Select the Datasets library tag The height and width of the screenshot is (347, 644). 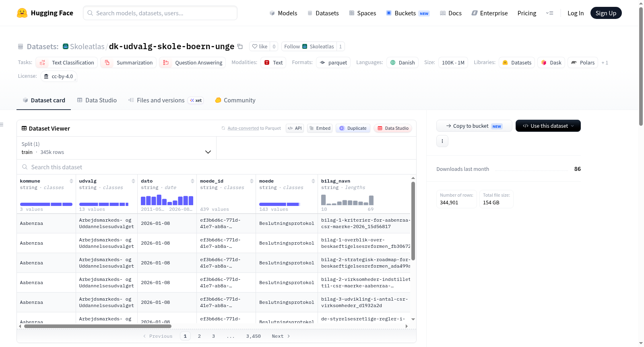point(517,62)
